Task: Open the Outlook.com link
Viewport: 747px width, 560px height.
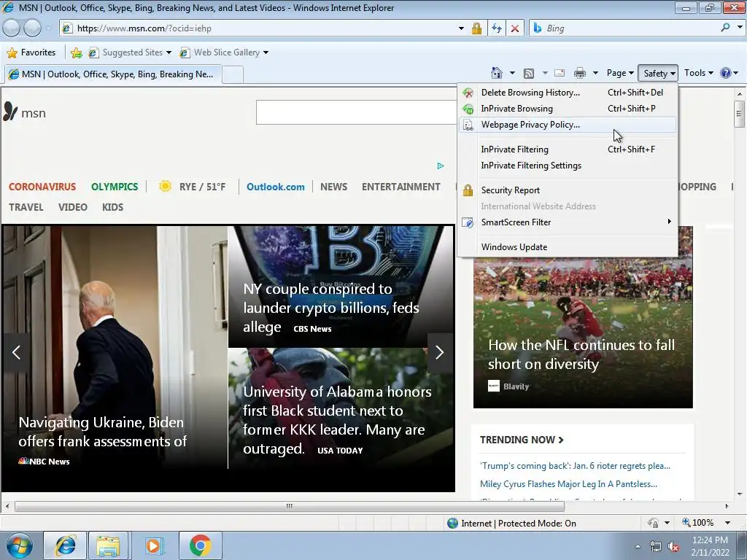Action: click(x=275, y=187)
